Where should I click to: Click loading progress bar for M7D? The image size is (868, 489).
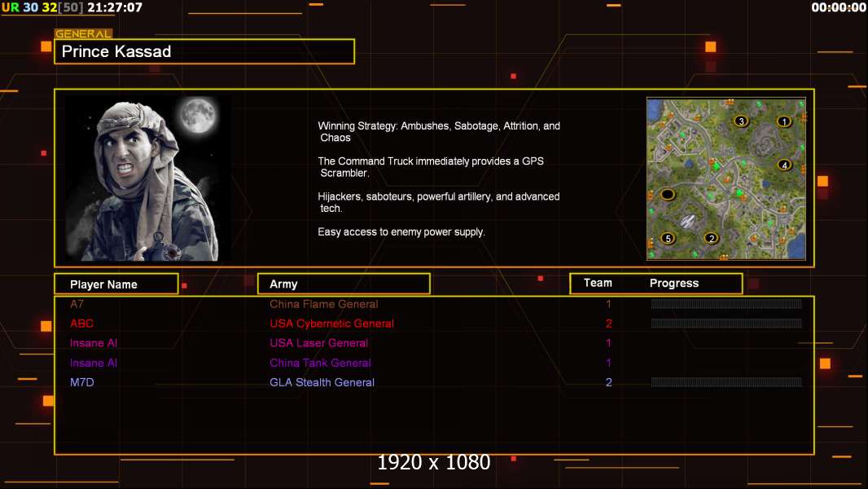click(x=726, y=381)
